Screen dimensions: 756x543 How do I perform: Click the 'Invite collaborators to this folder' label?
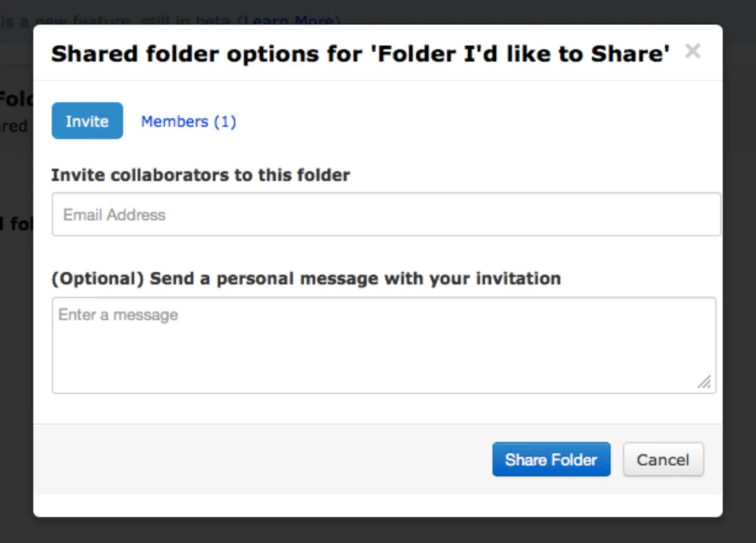click(200, 174)
